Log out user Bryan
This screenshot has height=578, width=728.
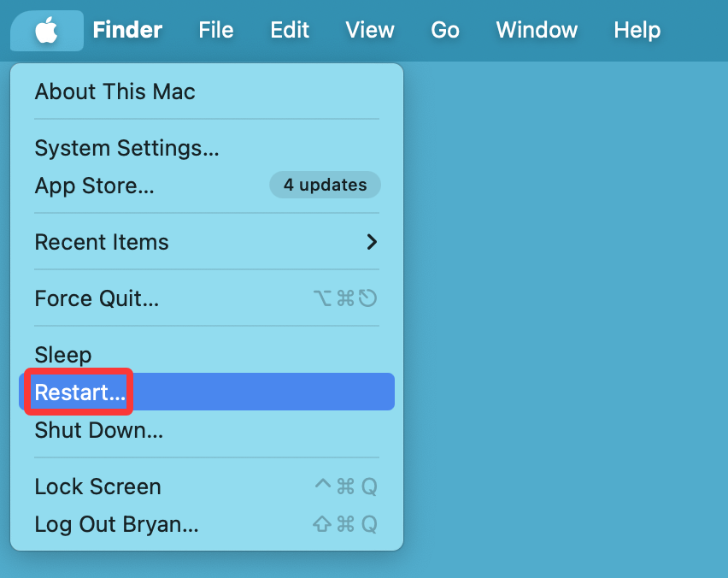pos(116,524)
